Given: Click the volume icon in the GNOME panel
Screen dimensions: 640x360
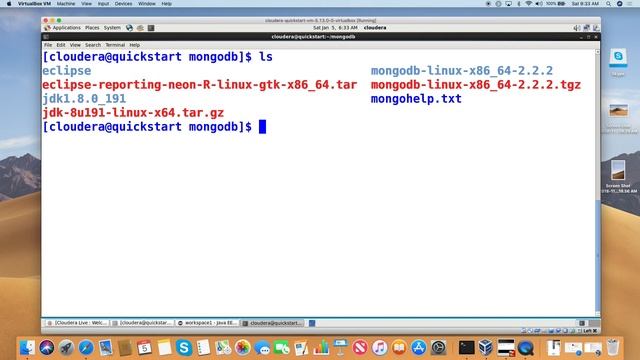Looking at the screenshot, I should pos(577,28).
